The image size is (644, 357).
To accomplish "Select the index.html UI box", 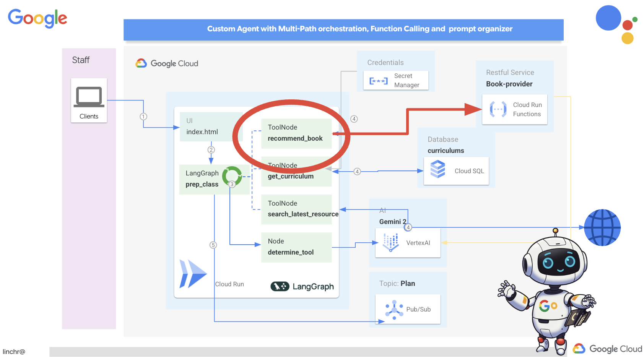I will point(207,127).
